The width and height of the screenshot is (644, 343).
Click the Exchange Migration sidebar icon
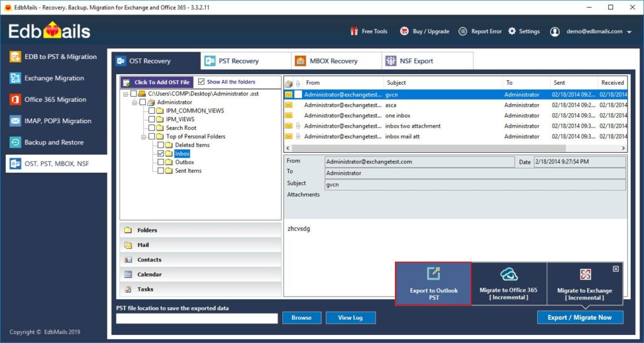[x=15, y=78]
